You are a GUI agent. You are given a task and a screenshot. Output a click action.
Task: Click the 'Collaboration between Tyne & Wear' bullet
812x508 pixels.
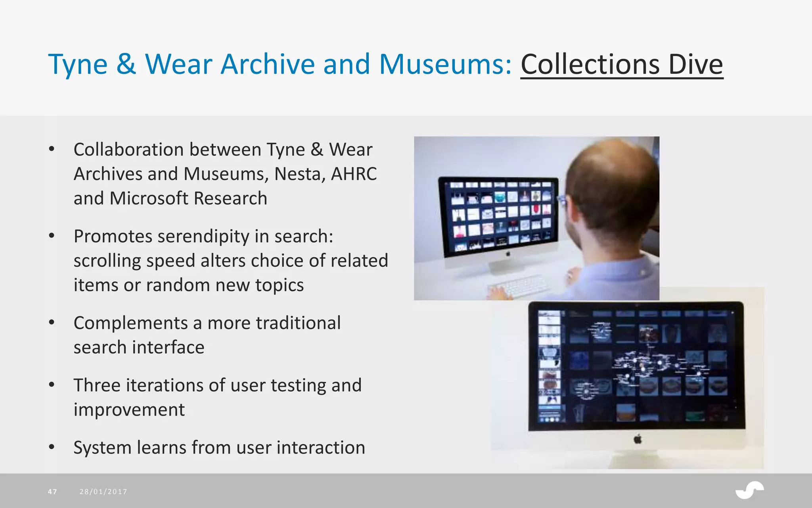223,150
